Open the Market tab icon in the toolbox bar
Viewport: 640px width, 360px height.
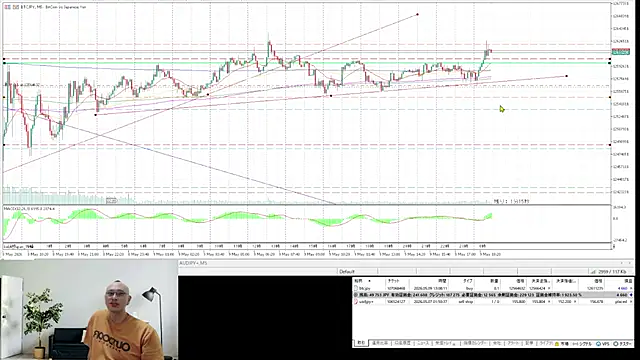coord(557,344)
